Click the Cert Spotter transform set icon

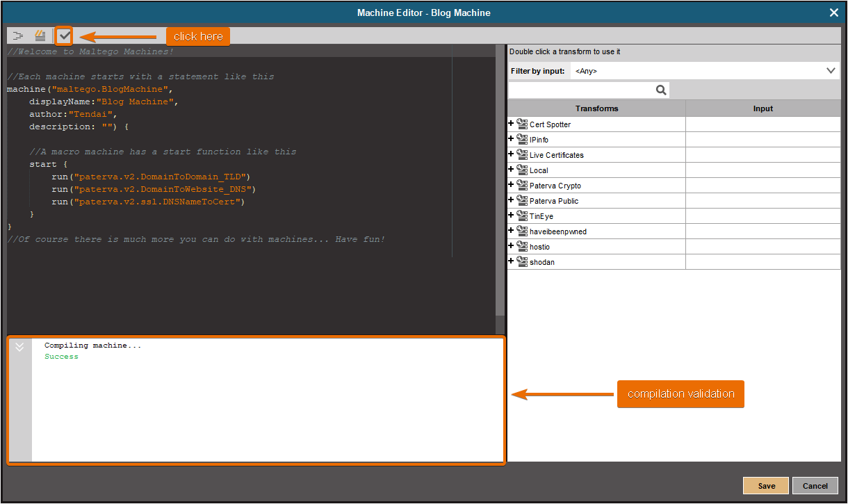coord(522,124)
